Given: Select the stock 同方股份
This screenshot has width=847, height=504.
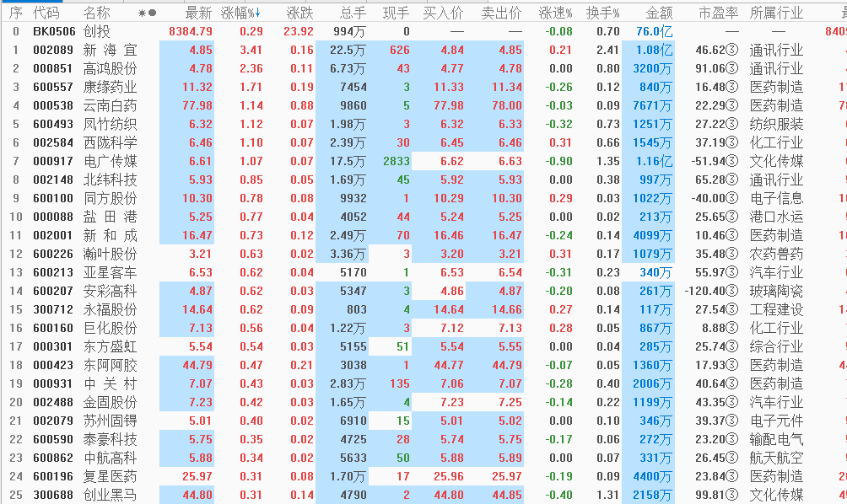Looking at the screenshot, I should click(111, 199).
